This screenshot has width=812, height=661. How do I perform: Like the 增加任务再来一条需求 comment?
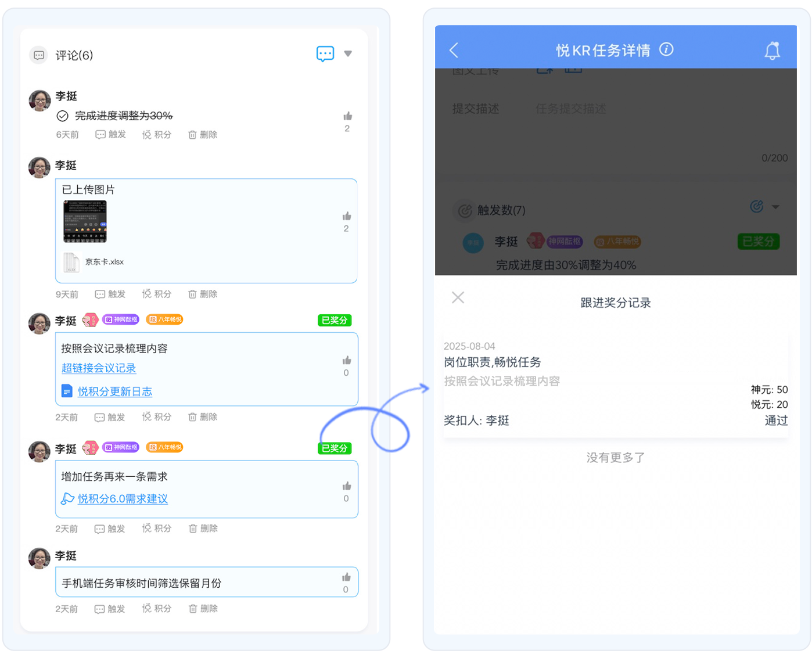(346, 486)
